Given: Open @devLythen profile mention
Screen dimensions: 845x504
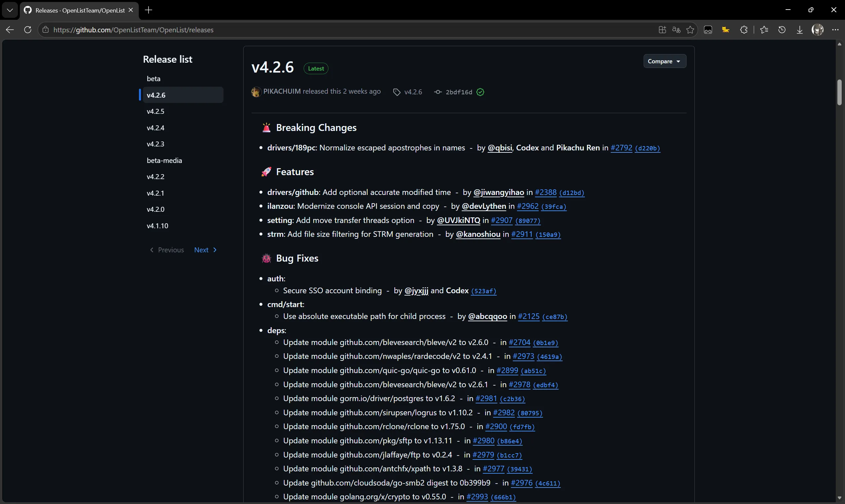Looking at the screenshot, I should point(484,206).
